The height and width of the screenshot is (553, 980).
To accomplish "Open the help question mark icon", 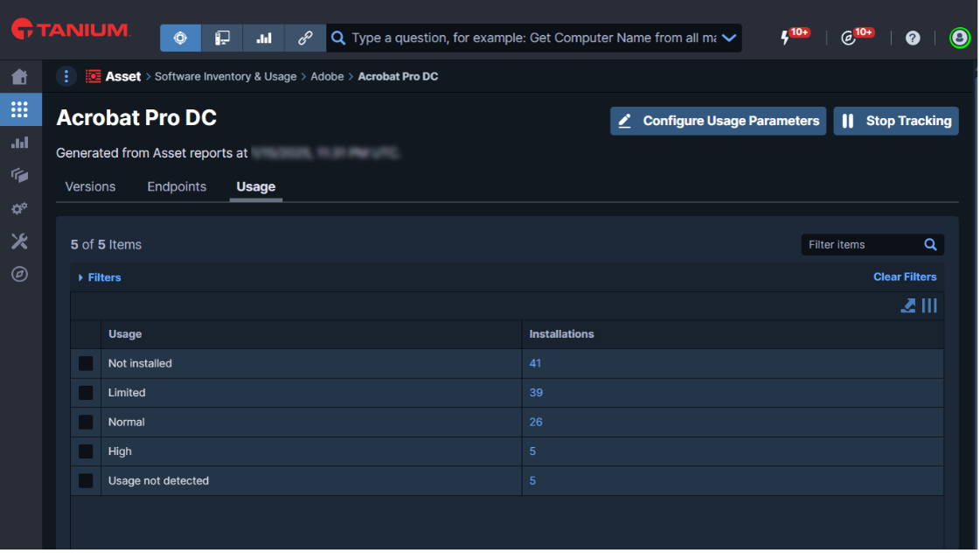I will pyautogui.click(x=913, y=38).
